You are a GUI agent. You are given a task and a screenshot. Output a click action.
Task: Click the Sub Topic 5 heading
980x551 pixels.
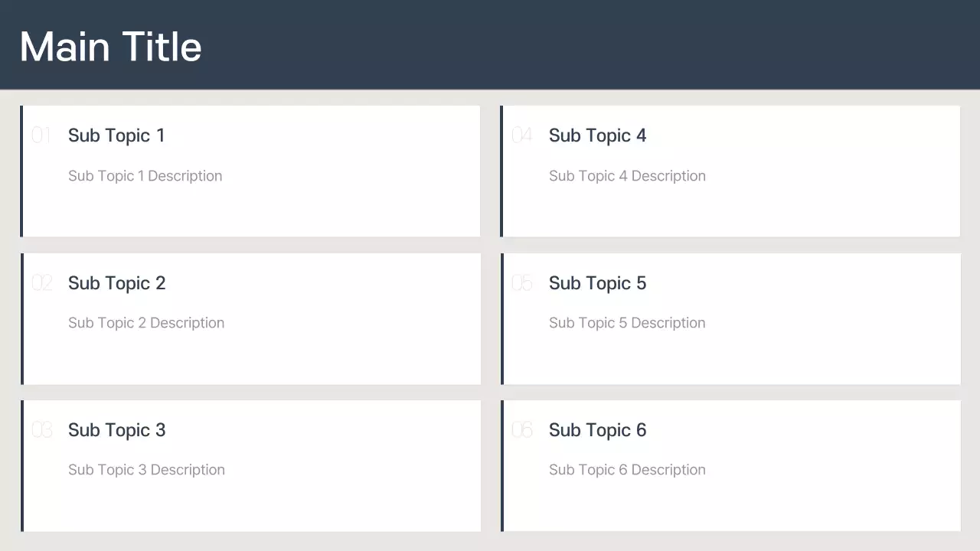597,283
